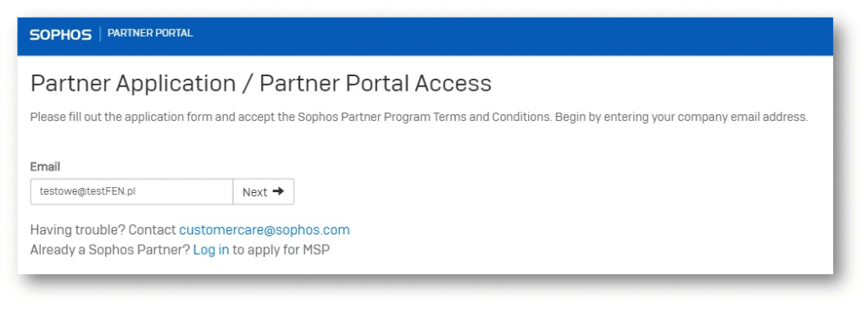Click the arrow icon on the Next button
Viewport: 868px width, 309px height.
click(278, 191)
